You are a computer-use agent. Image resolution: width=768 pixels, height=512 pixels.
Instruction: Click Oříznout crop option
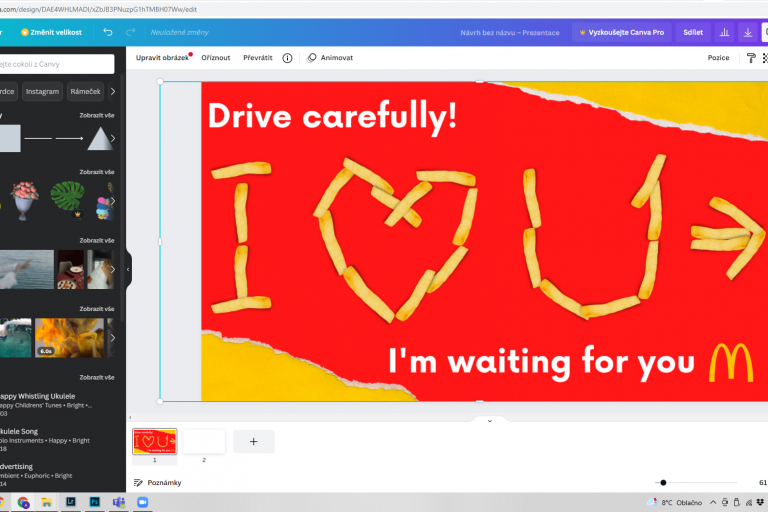(x=216, y=58)
